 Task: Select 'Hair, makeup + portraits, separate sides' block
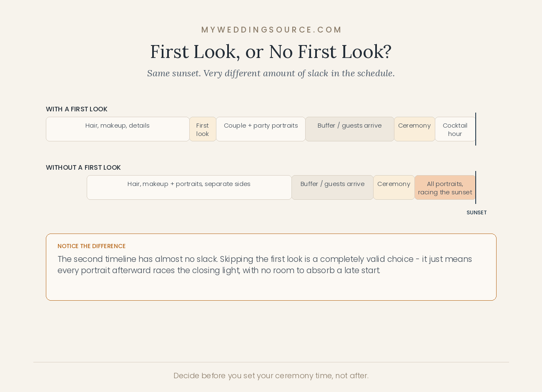pos(189,188)
